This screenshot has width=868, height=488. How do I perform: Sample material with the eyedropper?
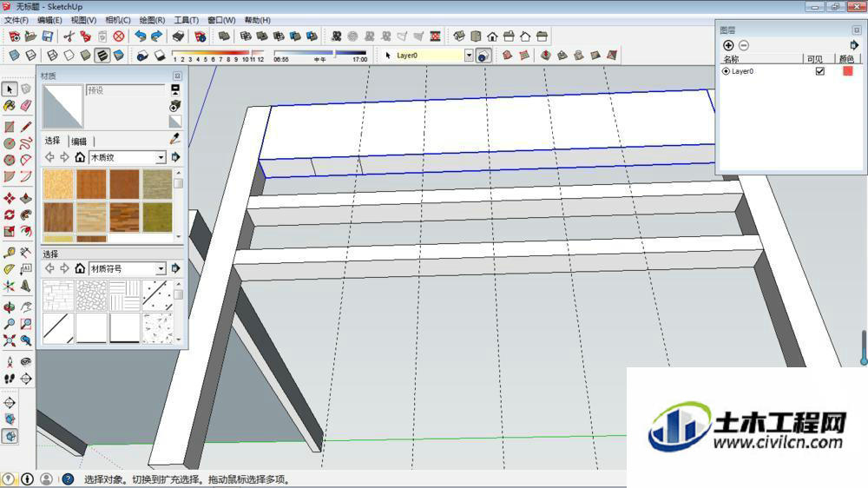pos(175,138)
